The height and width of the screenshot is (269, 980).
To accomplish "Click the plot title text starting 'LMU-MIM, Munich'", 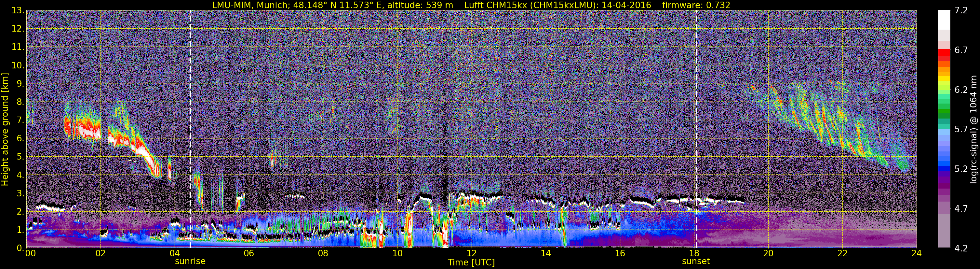I will point(471,5).
